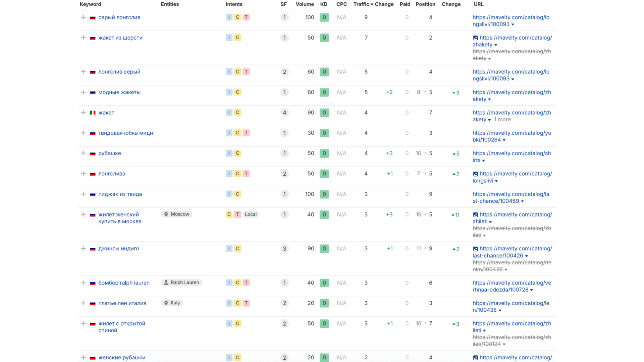
Task: Open dropdown arrow next to shirts URL
Action: click(484, 161)
